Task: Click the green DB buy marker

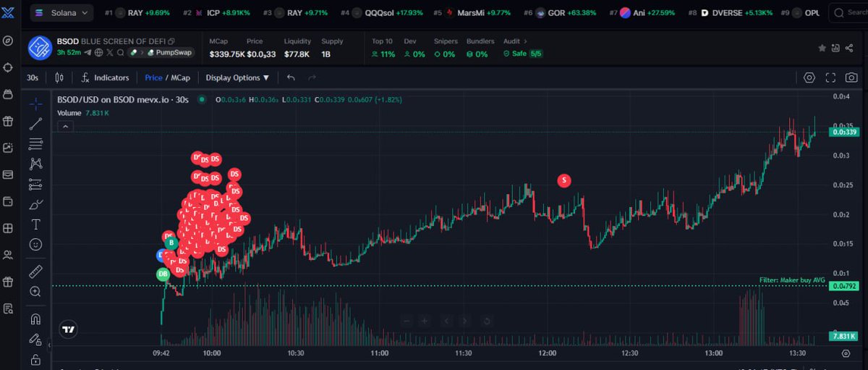Action: 163,274
